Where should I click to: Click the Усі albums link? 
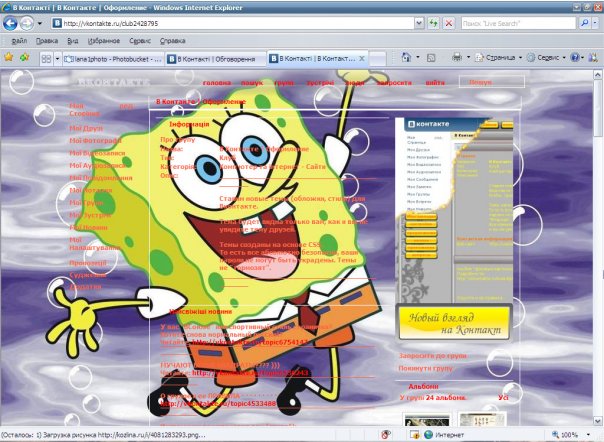[x=503, y=397]
